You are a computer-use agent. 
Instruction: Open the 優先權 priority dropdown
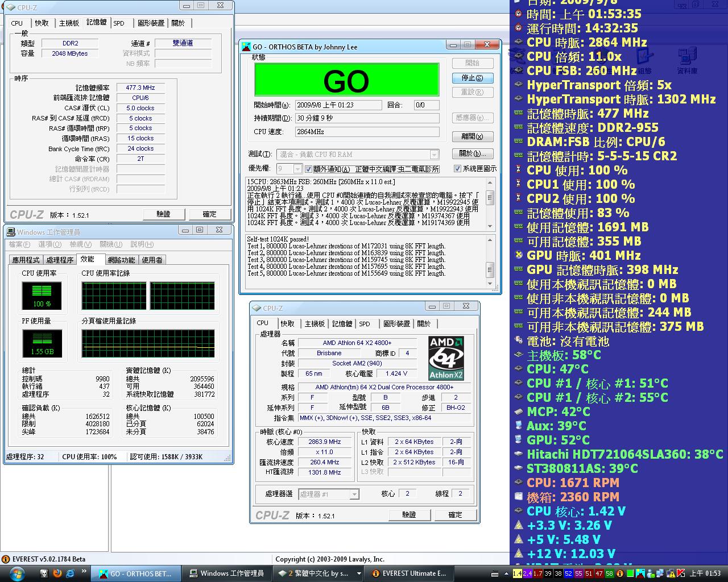click(297, 169)
